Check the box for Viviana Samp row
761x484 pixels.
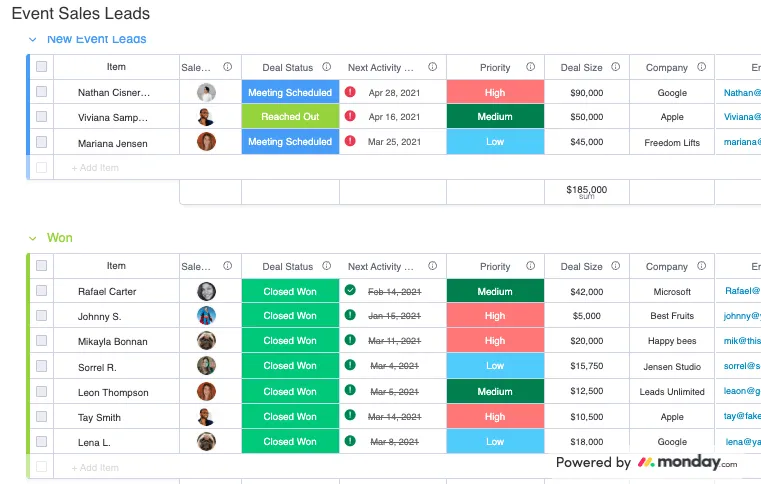click(42, 117)
